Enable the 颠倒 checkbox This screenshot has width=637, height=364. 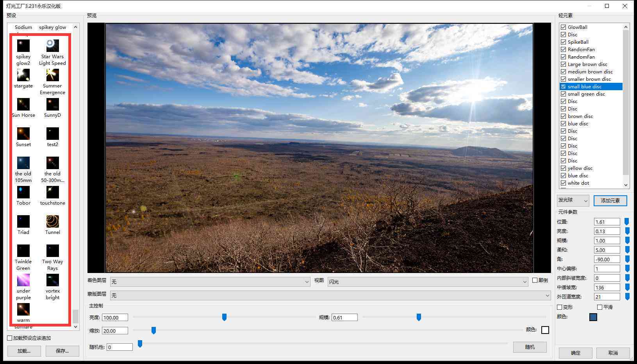tap(535, 280)
